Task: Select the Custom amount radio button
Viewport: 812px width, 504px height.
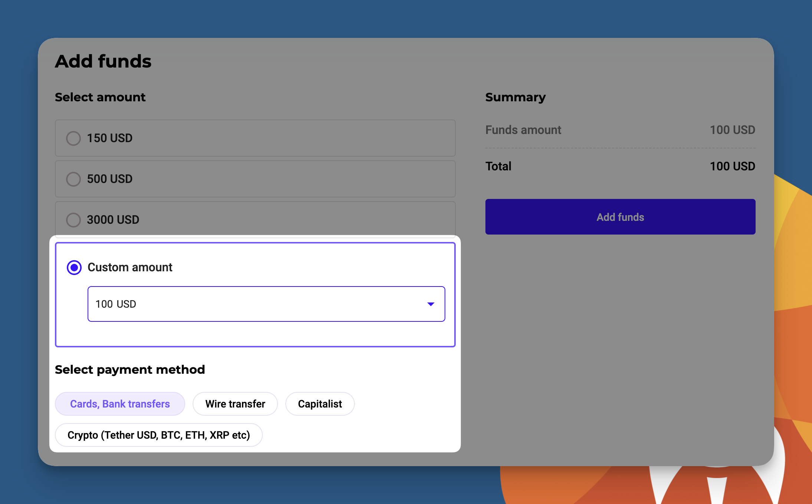Action: (74, 267)
